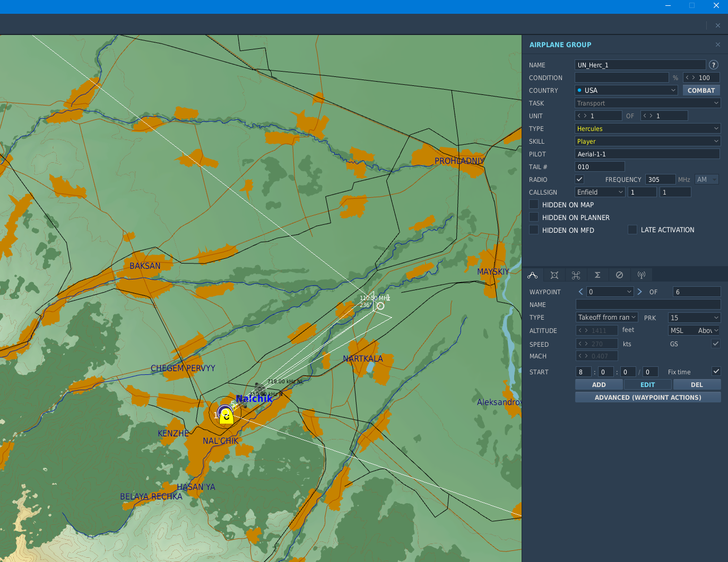Click the yellow player aircraft icon on map
The image size is (728, 562).
pyautogui.click(x=227, y=416)
